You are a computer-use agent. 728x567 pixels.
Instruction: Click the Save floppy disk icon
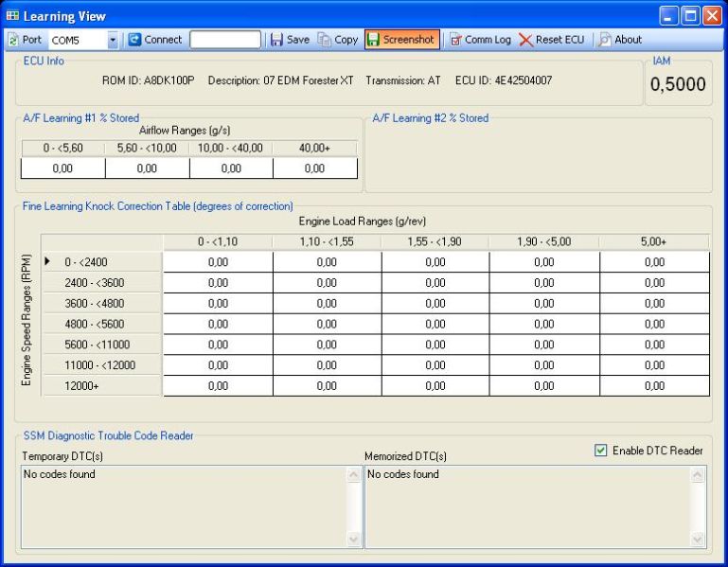(x=276, y=40)
